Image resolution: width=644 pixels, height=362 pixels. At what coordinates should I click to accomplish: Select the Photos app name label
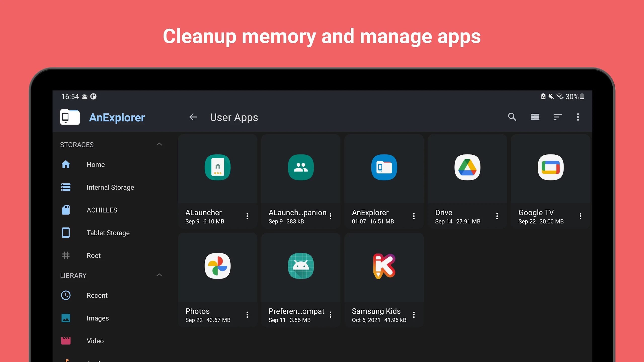coord(197,311)
